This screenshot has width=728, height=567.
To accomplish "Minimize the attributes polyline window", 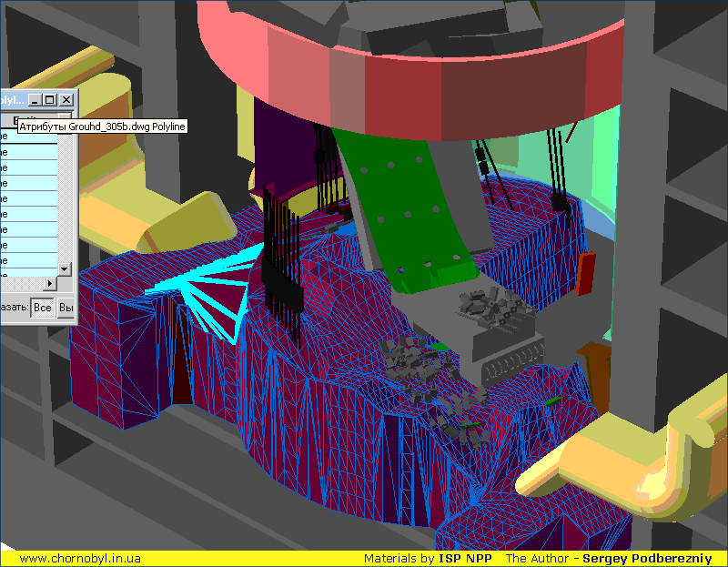I will (x=35, y=99).
